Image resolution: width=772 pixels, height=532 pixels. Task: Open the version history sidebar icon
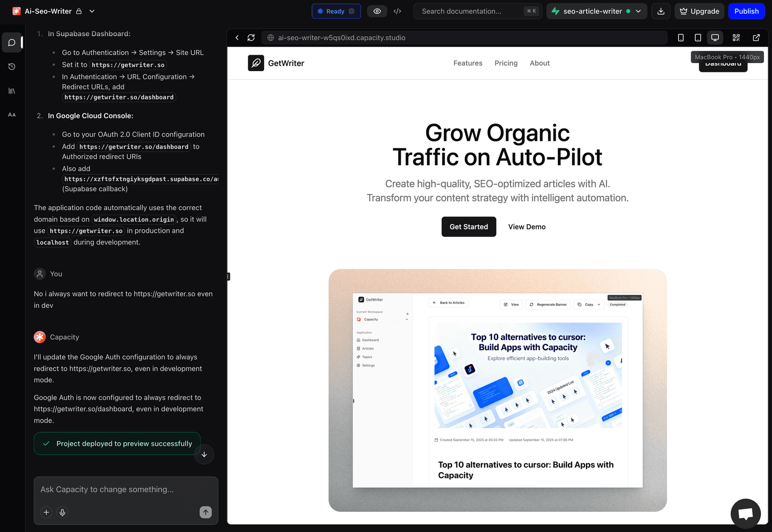click(12, 66)
